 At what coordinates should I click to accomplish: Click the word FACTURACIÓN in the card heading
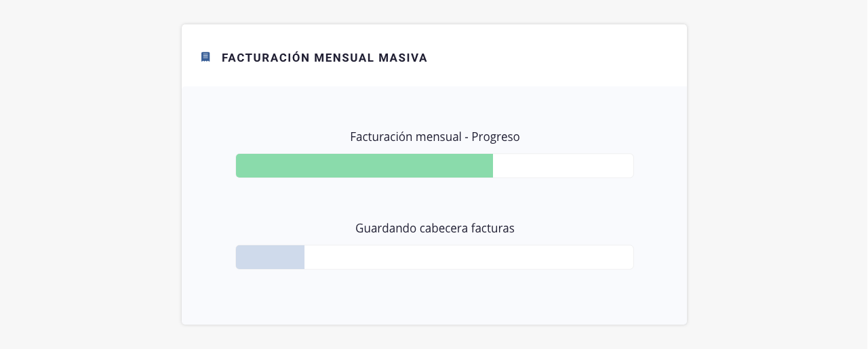(x=265, y=58)
